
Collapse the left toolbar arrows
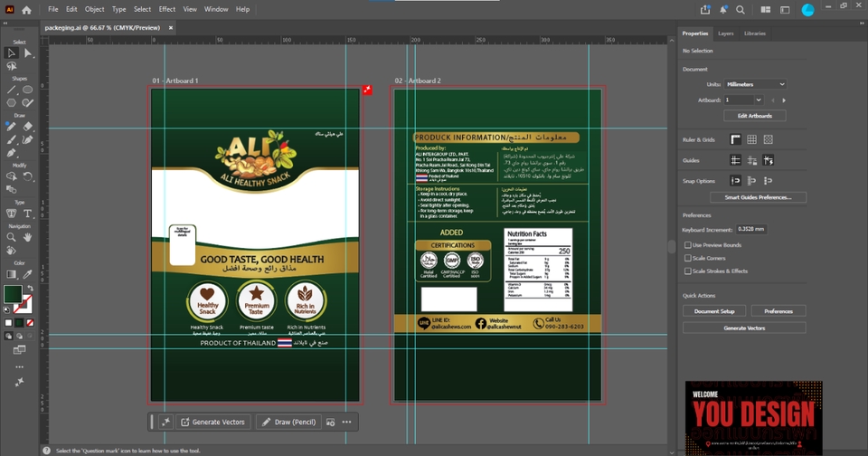[5, 24]
